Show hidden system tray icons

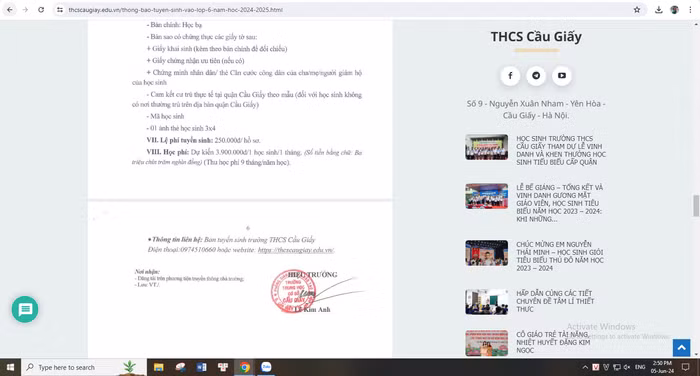coord(585,367)
